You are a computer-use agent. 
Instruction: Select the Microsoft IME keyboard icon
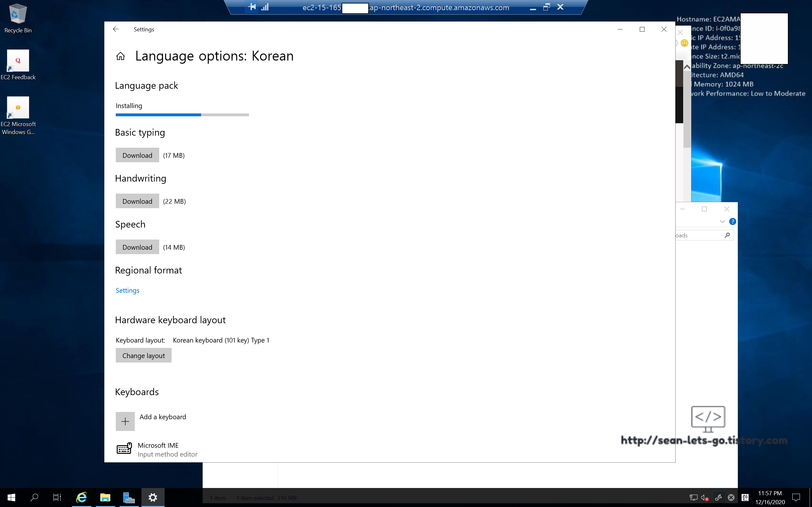pyautogui.click(x=124, y=448)
